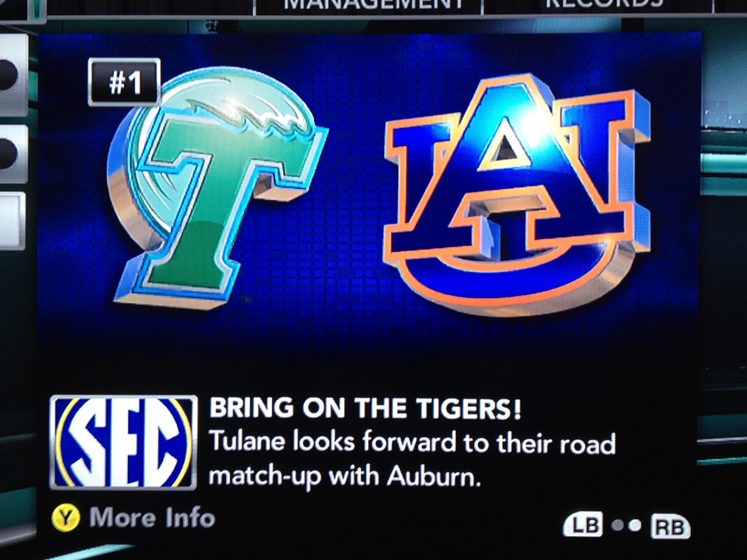
Task: Select the second page indicator dot
Action: pos(635,526)
